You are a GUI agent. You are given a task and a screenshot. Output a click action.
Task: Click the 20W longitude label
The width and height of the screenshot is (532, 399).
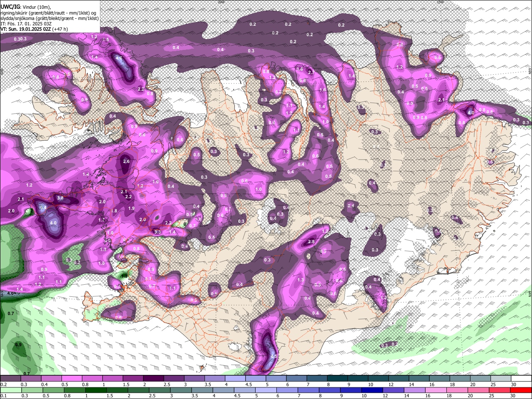[x=221, y=2]
